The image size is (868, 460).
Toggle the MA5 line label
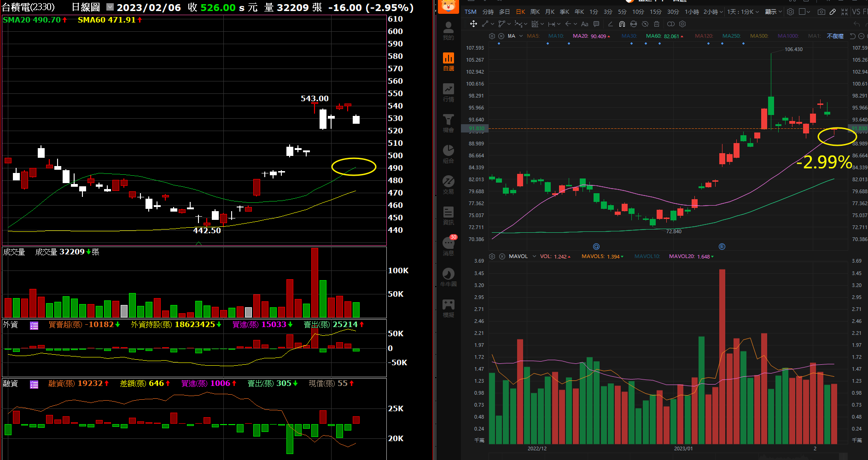pos(533,36)
